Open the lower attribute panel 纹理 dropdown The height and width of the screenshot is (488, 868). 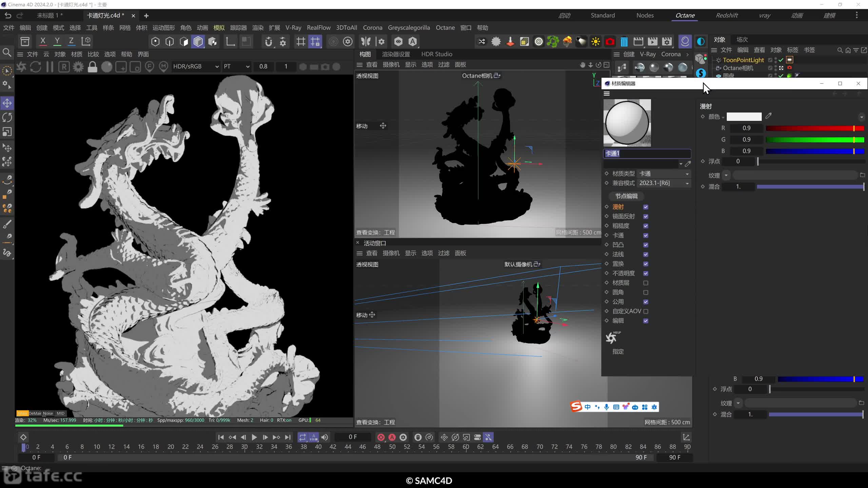click(x=738, y=403)
